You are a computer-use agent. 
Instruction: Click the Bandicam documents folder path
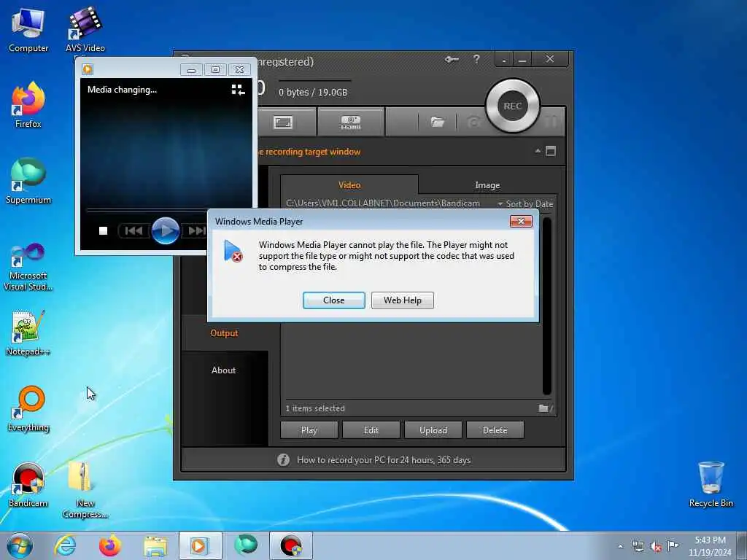point(382,203)
